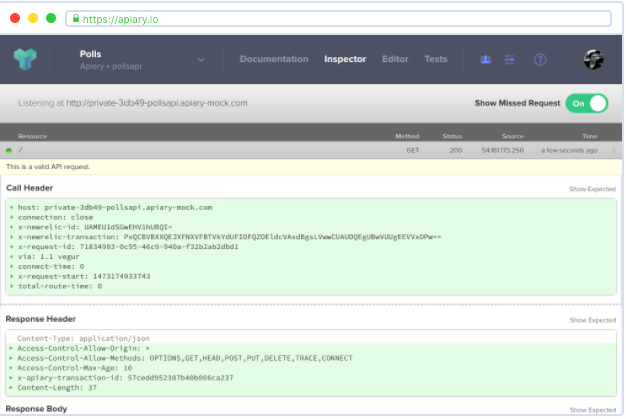Click the x-apiary-transaction-id line

pyautogui.click(x=125, y=378)
